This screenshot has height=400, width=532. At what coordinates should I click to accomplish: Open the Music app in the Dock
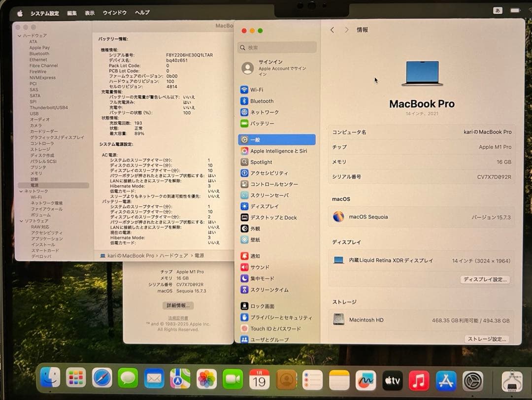[x=418, y=381]
